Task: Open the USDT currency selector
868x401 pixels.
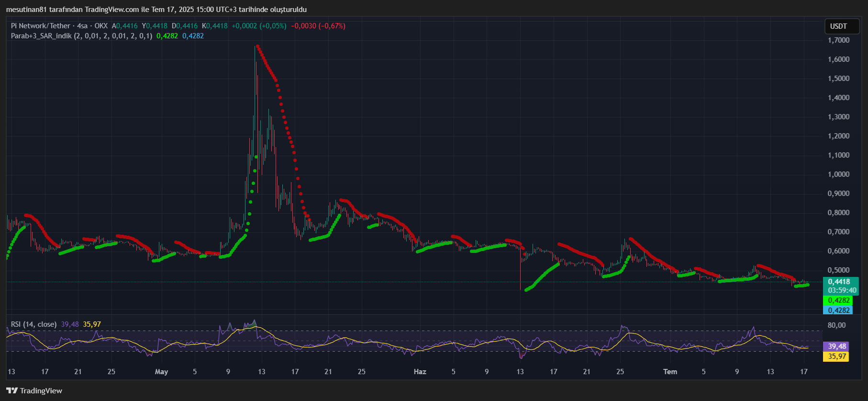Action: 838,26
